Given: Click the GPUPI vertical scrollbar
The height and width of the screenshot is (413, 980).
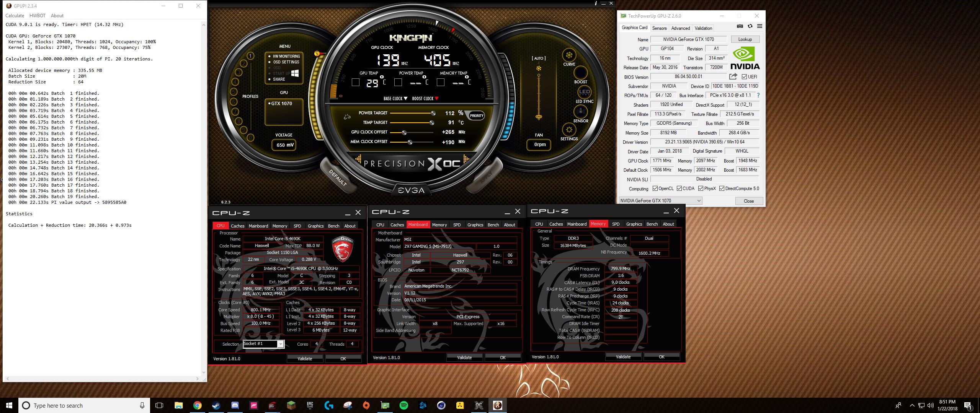Looking at the screenshot, I should [x=204, y=199].
